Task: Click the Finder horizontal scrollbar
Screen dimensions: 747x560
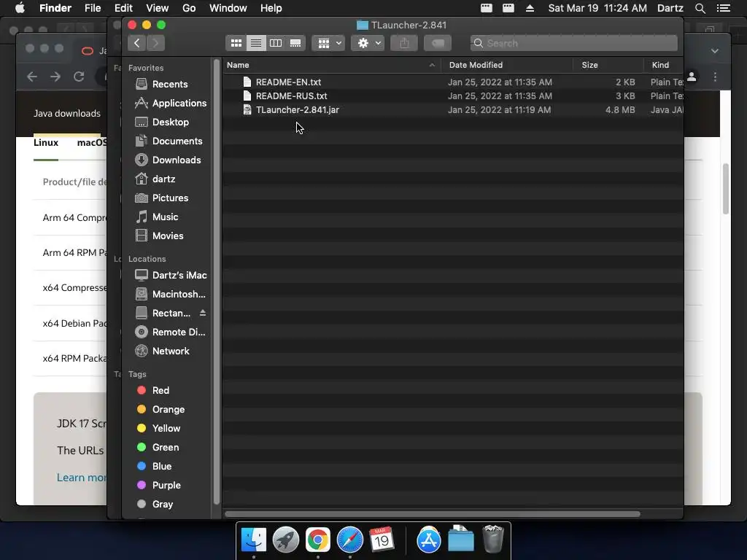Action: pos(432,514)
